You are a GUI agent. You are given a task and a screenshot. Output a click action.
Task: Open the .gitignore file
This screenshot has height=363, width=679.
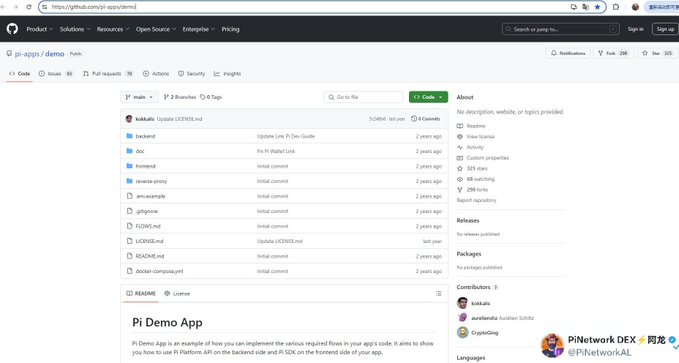[x=147, y=211]
